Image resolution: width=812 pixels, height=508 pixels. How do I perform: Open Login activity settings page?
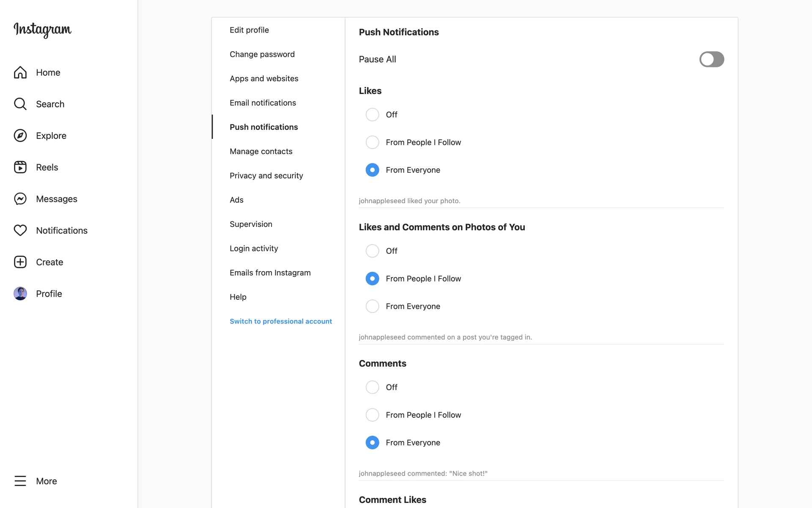(254, 248)
